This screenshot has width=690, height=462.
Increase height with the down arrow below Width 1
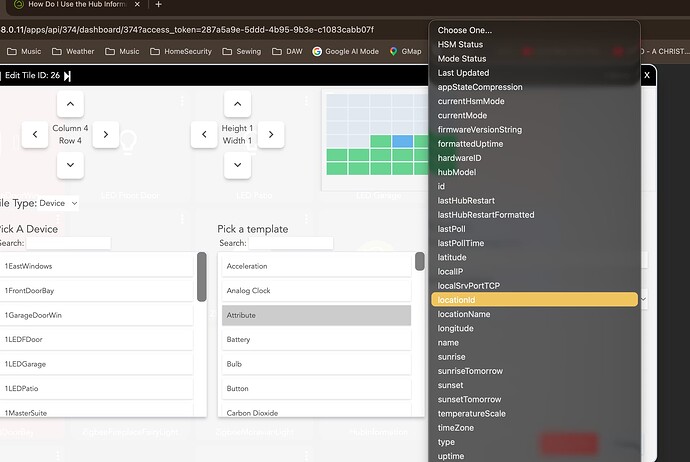tap(238, 165)
